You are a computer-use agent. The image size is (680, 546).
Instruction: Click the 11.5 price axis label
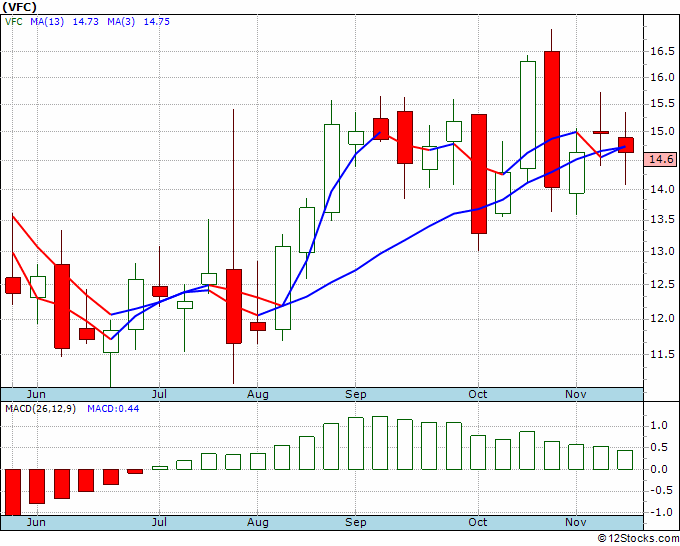pyautogui.click(x=662, y=354)
